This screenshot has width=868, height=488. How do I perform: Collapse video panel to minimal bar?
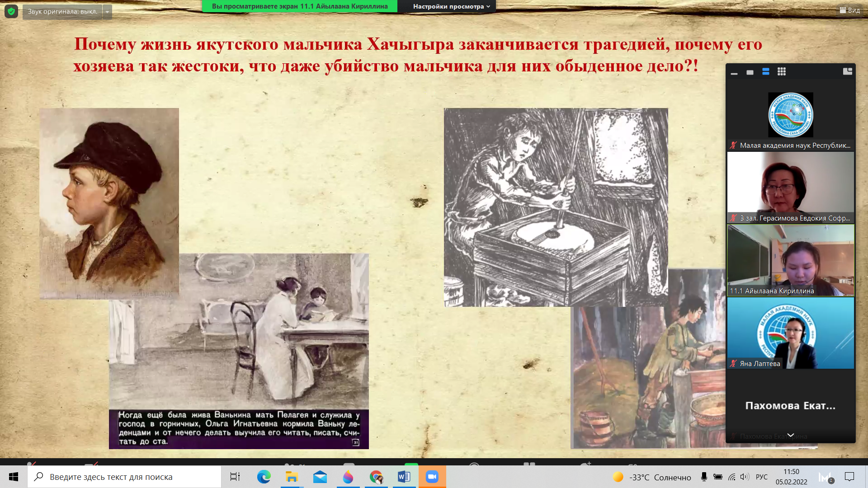(734, 73)
